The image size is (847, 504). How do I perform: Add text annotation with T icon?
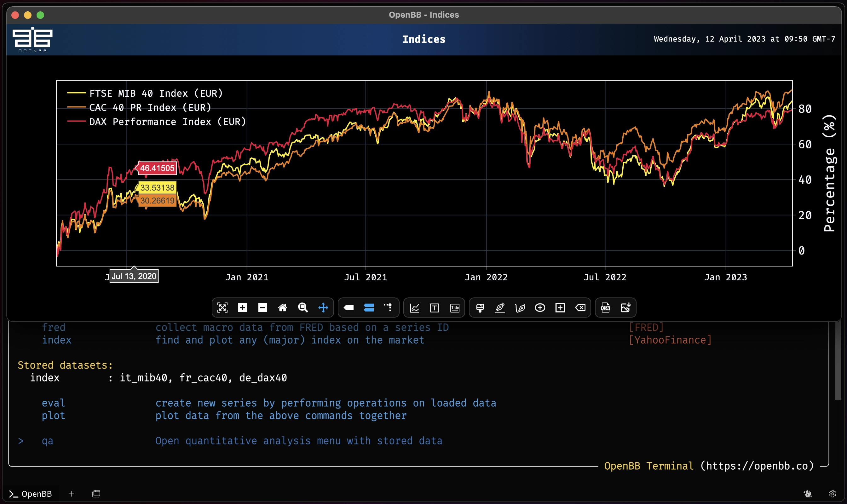[435, 308]
